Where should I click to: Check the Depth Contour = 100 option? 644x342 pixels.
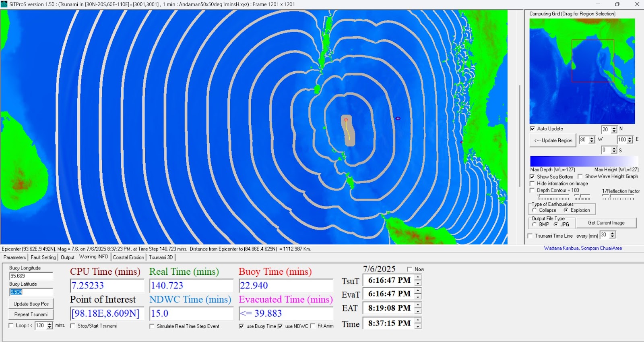point(532,191)
